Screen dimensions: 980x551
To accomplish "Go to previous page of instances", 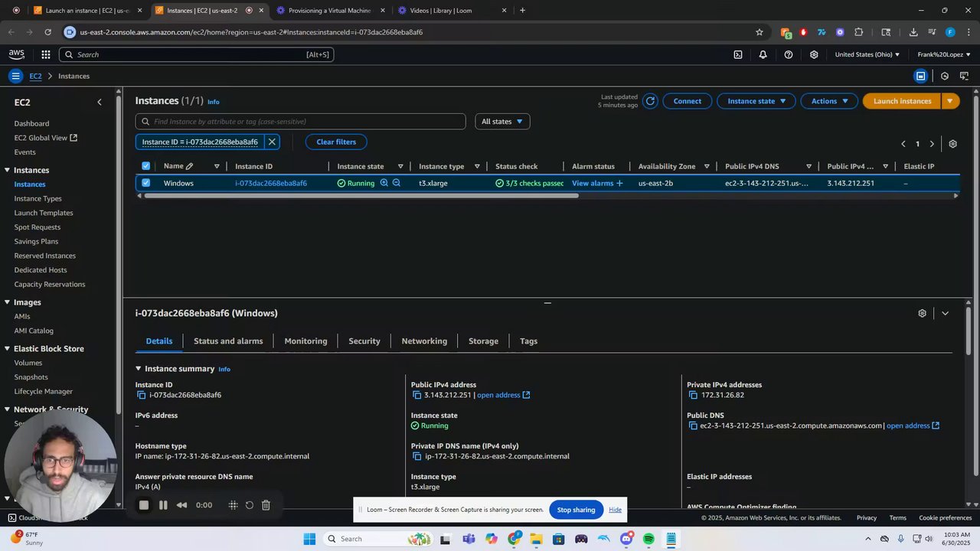I will pos(903,144).
